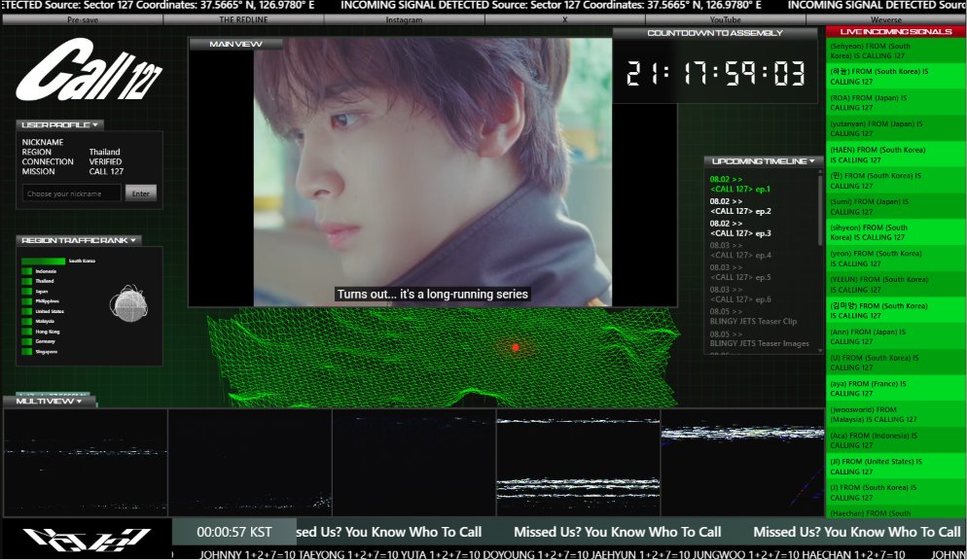
Task: Click the LIVE INCOMING SIGNALS header
Action: (x=895, y=31)
